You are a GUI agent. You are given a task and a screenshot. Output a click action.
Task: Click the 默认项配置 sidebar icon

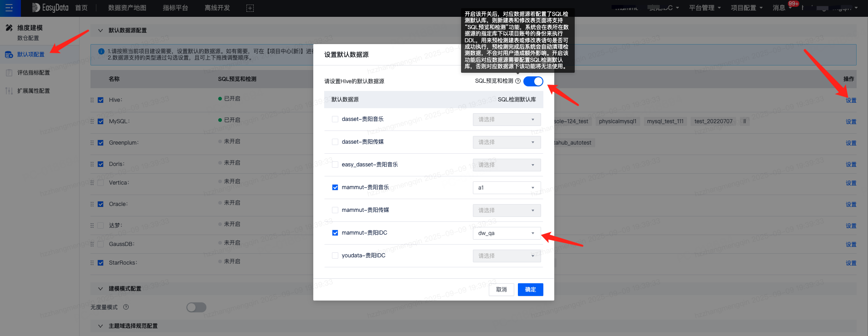click(9, 55)
